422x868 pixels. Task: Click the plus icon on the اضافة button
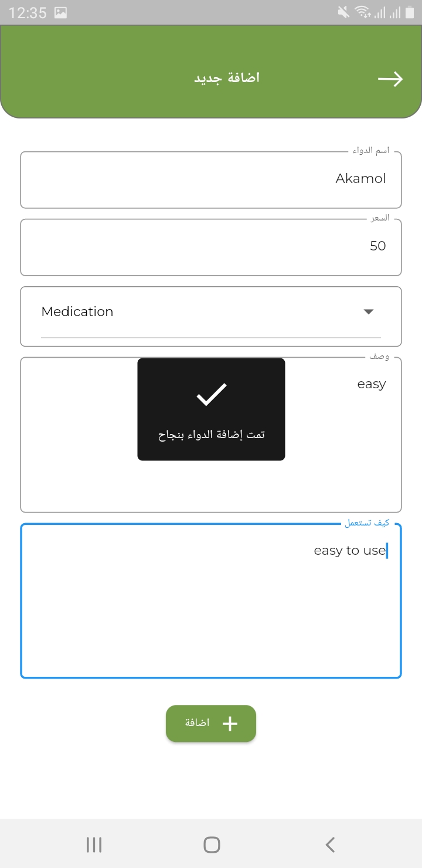pyautogui.click(x=230, y=723)
